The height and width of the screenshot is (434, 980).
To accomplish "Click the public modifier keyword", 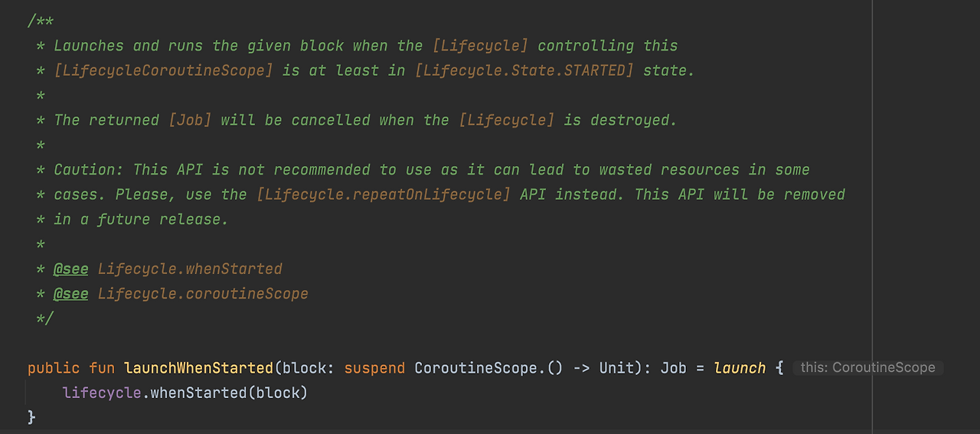I will (x=54, y=368).
